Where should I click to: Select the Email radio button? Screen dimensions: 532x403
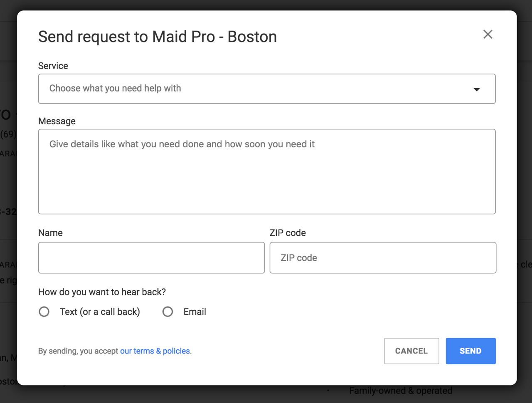(x=167, y=312)
